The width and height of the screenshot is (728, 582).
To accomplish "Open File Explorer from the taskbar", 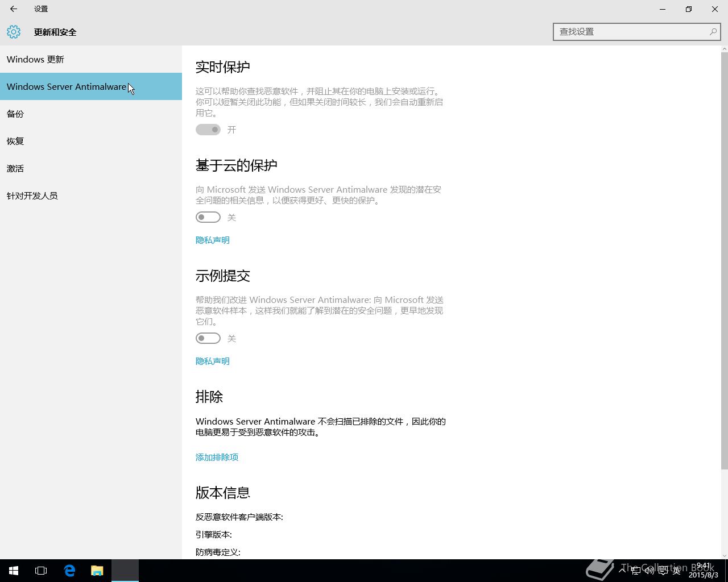I will (x=97, y=571).
